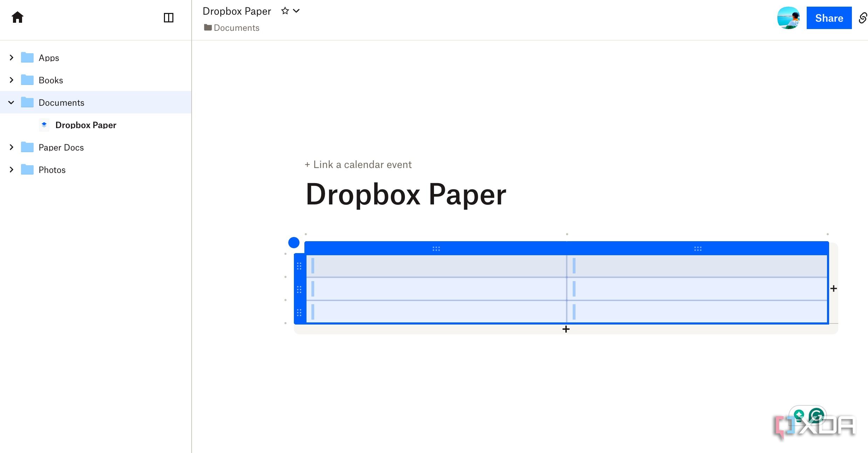The width and height of the screenshot is (868, 453).
Task: Open the user profile avatar
Action: click(788, 18)
